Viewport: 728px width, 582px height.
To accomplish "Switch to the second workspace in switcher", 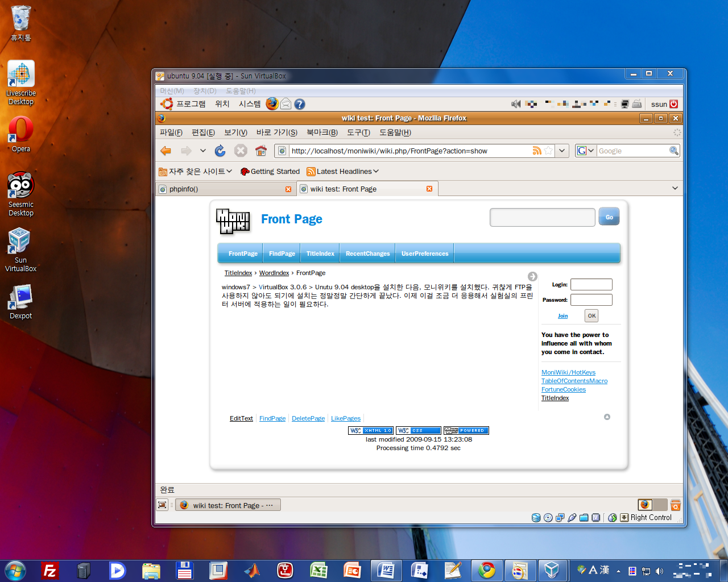I will point(660,505).
